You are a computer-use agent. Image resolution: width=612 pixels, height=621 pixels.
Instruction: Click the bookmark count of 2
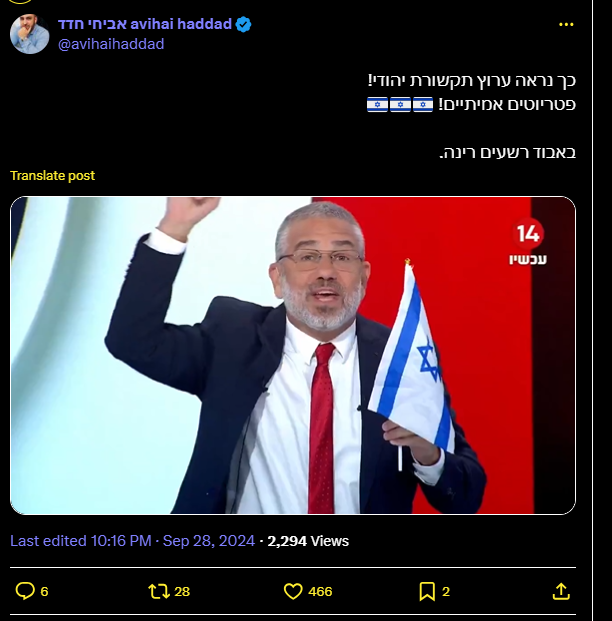(x=446, y=592)
